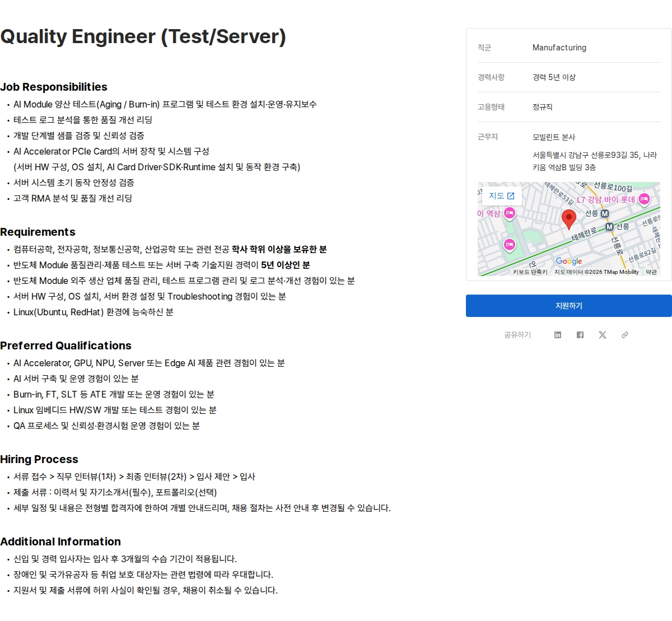Click the 직군 field label
672x621 pixels.
pos(484,48)
